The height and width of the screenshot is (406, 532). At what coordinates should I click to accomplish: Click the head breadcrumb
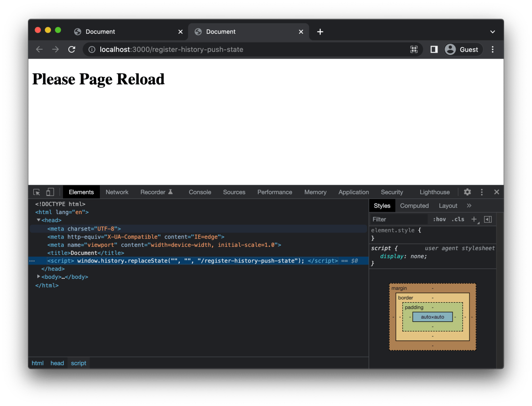click(57, 363)
